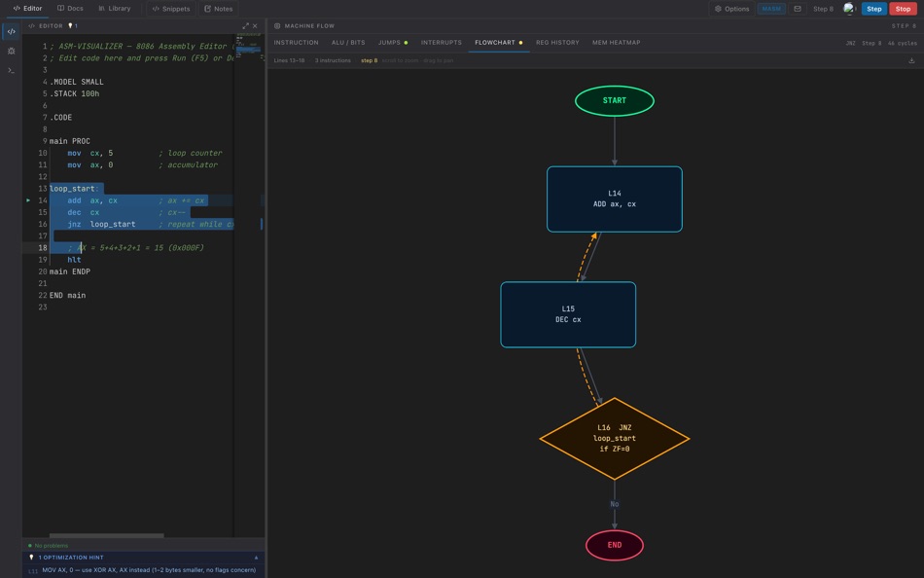Click the main ENDP line

69,271
